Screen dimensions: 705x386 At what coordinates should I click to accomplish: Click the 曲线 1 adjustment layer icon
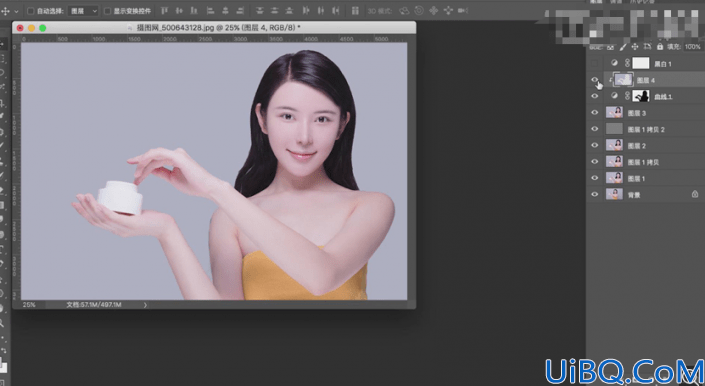point(614,96)
